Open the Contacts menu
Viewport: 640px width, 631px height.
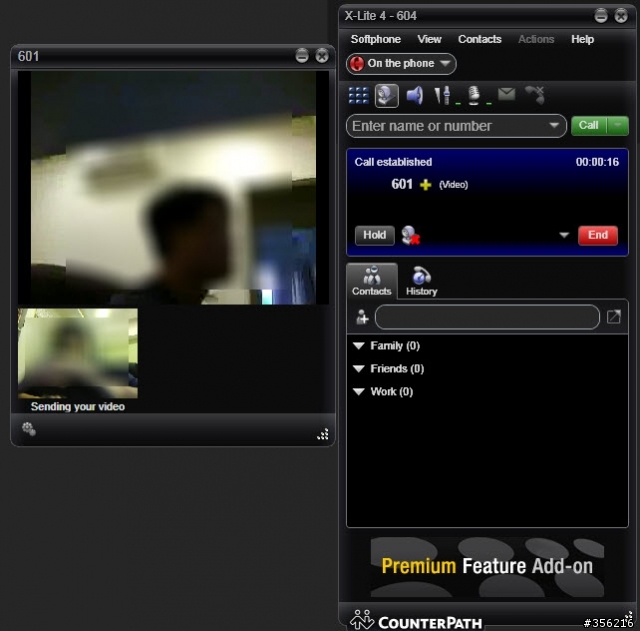(480, 39)
